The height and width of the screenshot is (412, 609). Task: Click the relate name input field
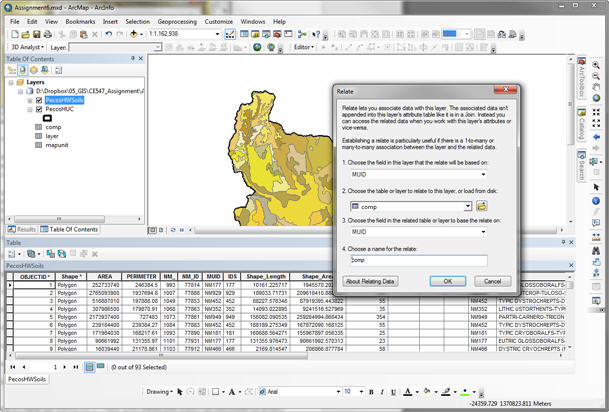pos(419,261)
